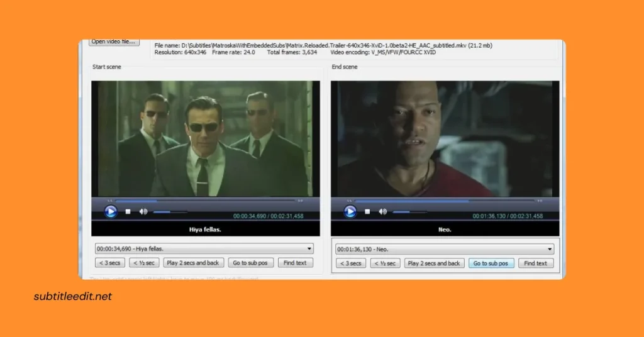The height and width of the screenshot is (337, 644).
Task: Click the 'Total frames: 3,634' text
Action: tap(292, 53)
